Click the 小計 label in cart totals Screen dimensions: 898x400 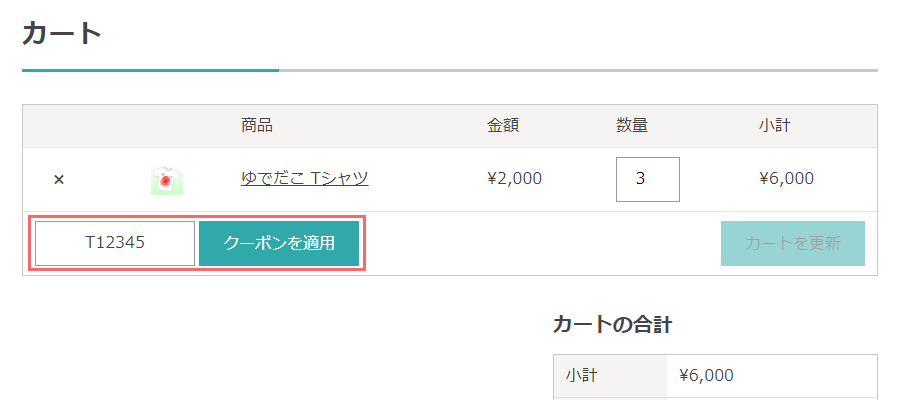(581, 376)
